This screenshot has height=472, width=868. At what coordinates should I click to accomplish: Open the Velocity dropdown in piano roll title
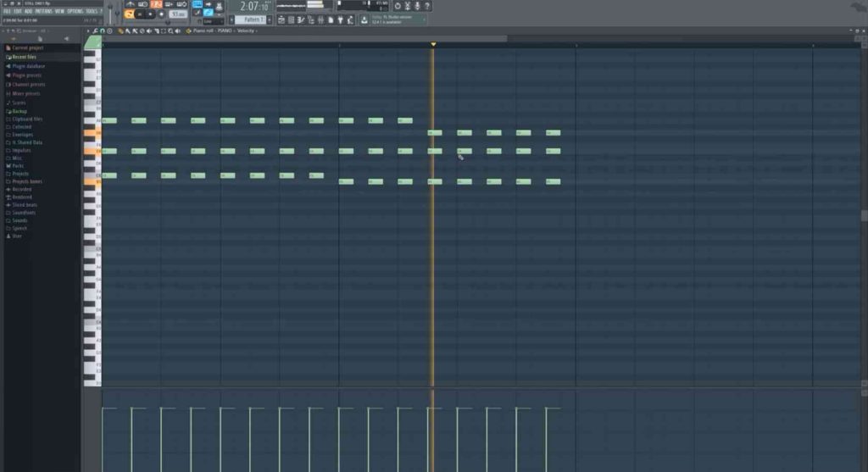(245, 31)
